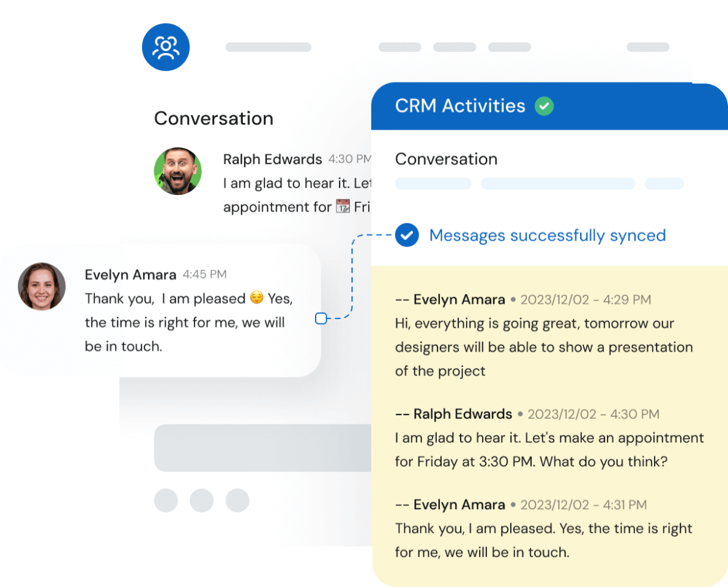Open the Conversation heading in CRM panel
Viewport: 728px width, 587px height.
coord(446,159)
